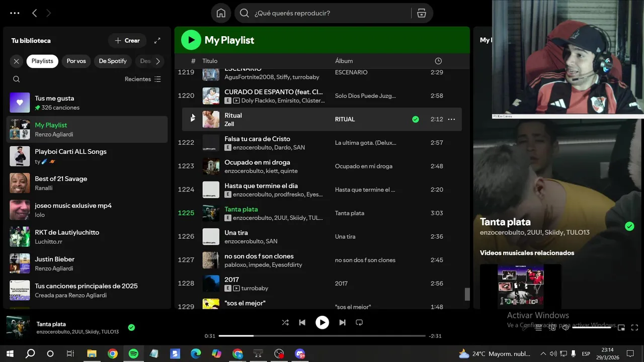
Task: Skip to the previous track
Action: point(302,322)
